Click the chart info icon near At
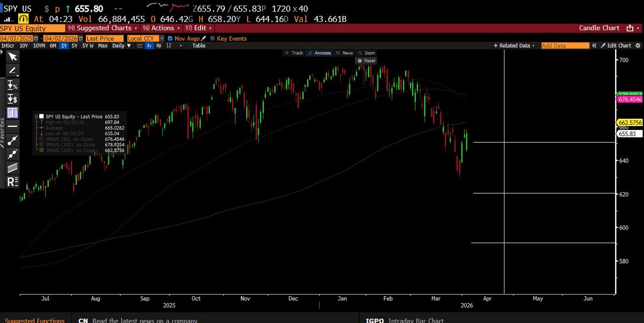This screenshot has height=323, width=644. point(24,18)
